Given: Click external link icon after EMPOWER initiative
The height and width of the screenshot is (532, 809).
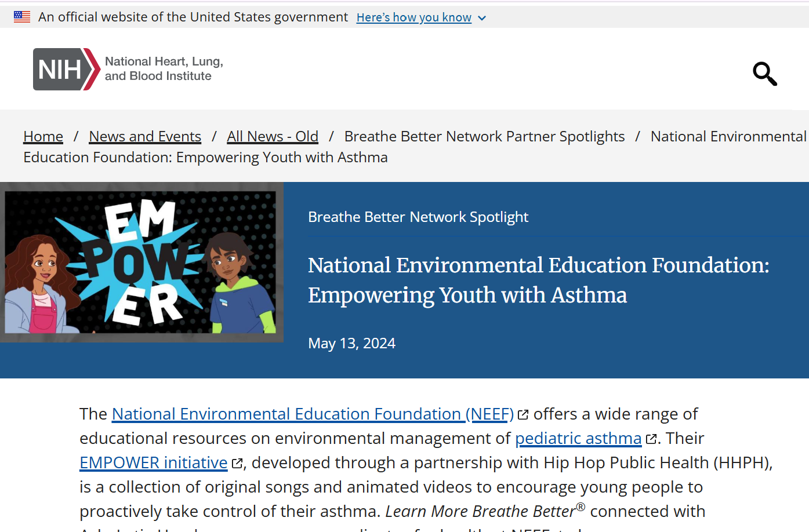Looking at the screenshot, I should click(x=237, y=464).
